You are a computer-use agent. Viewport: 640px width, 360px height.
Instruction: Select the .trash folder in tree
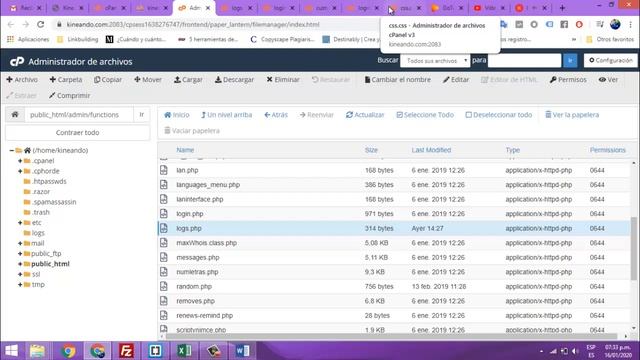(x=40, y=212)
